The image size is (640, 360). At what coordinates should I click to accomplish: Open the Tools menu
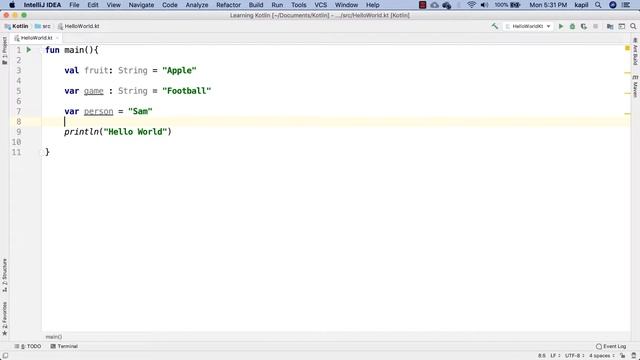click(298, 5)
